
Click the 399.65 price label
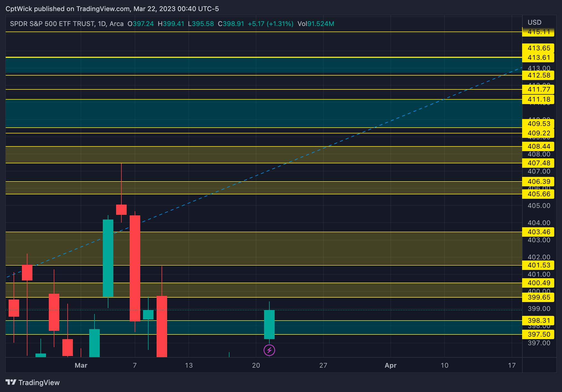(538, 297)
